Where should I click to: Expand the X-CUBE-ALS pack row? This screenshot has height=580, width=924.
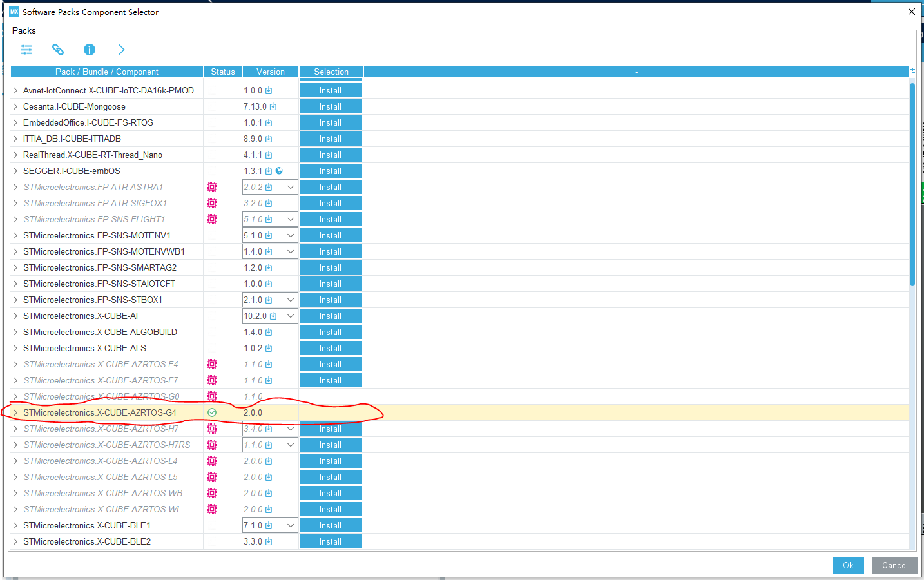[x=15, y=348]
